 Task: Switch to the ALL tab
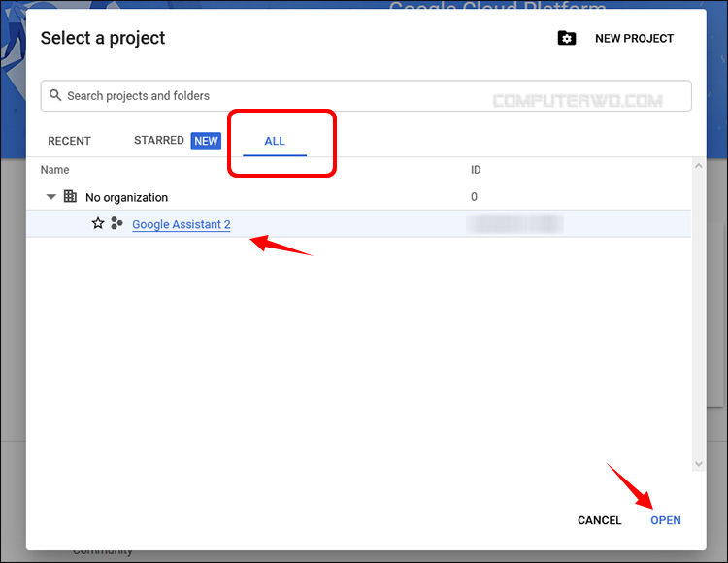(275, 141)
